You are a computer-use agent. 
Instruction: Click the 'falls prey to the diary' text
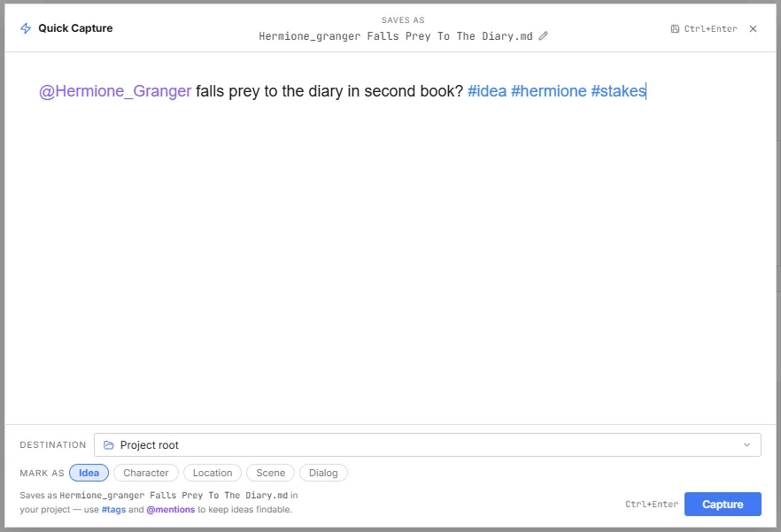tap(269, 91)
